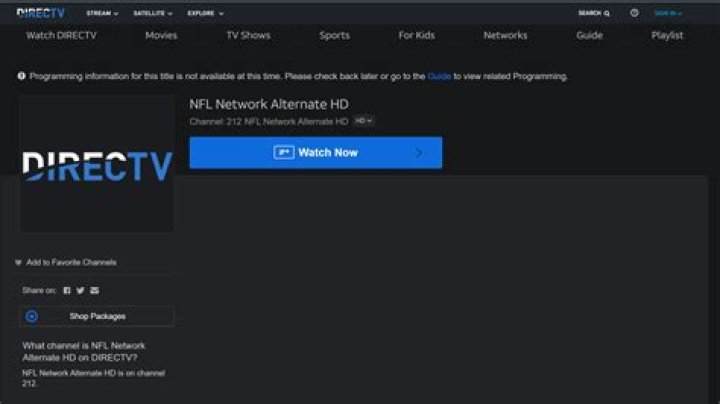
Task: Click the heart icon for favorite channels
Action: [x=18, y=263]
